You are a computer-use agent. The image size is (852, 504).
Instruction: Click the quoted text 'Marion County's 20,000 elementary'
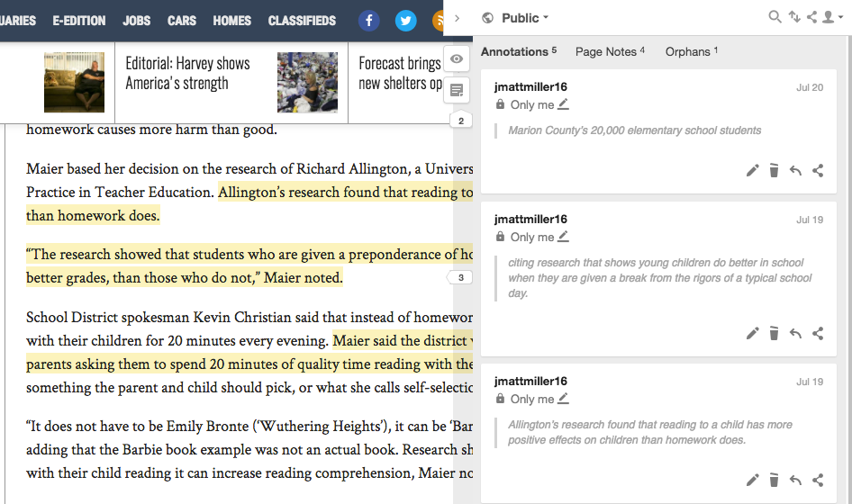click(635, 130)
